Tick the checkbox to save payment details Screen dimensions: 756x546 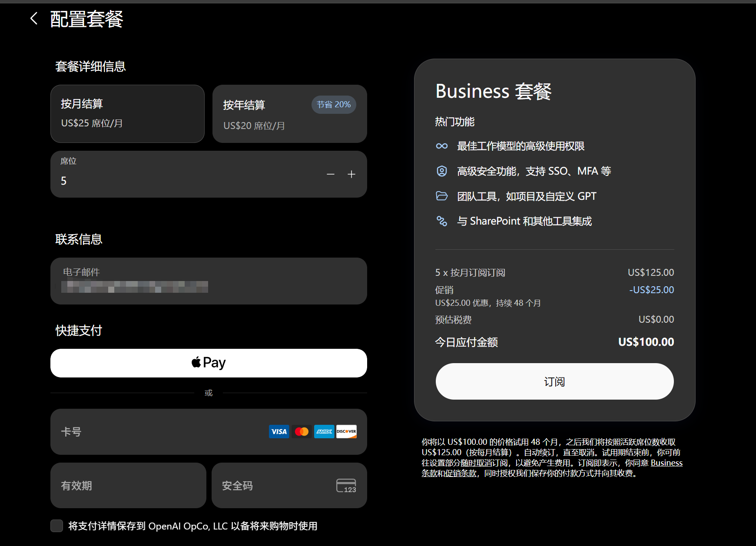click(x=57, y=526)
